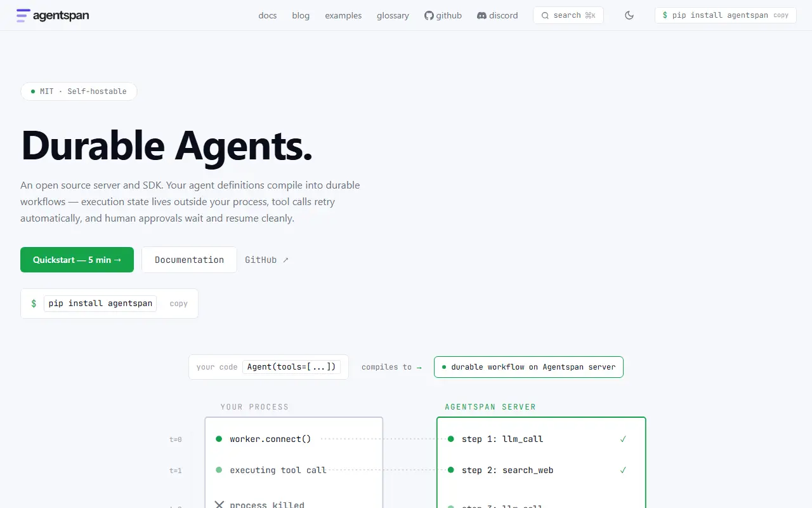Screen dimensions: 812x508
Task: Click the t=0 timeline label
Action: (x=176, y=439)
